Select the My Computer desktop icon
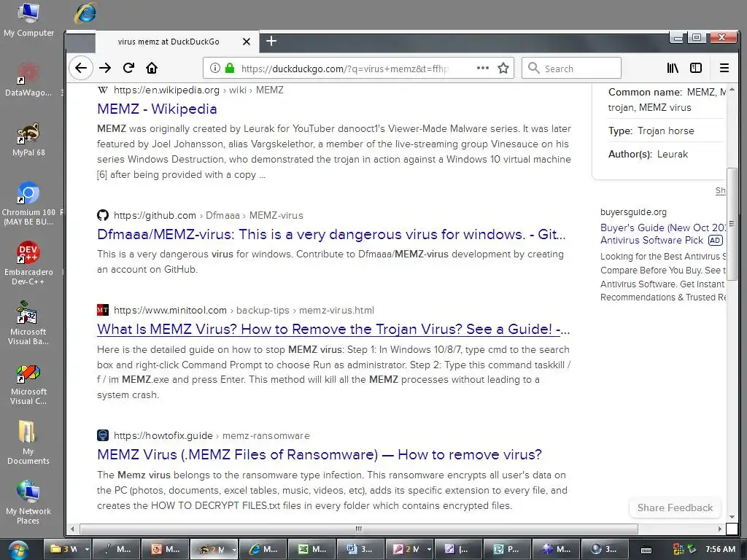Image resolution: width=747 pixels, height=560 pixels. pyautogui.click(x=28, y=20)
